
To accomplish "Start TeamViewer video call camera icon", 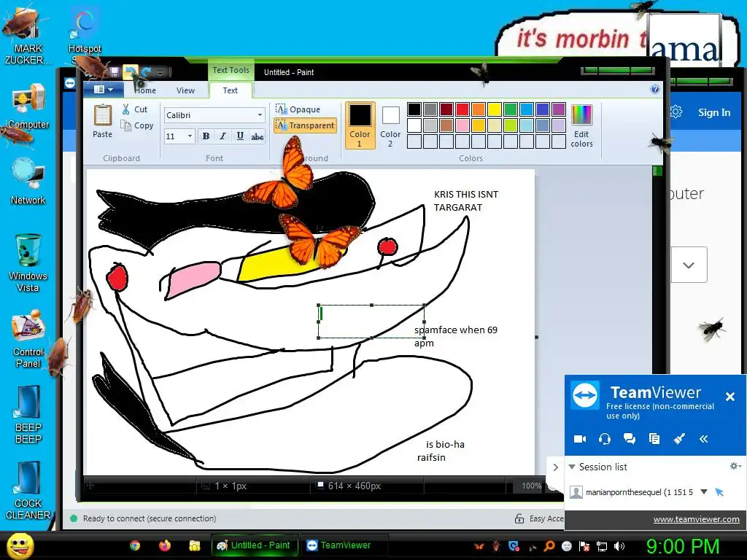I will point(580,439).
